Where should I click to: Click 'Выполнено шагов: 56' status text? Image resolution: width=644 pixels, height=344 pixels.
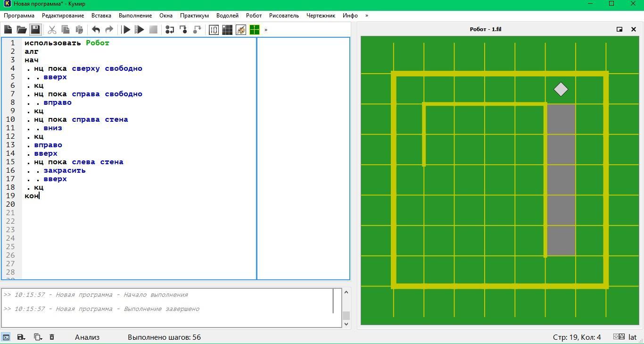[x=164, y=337]
